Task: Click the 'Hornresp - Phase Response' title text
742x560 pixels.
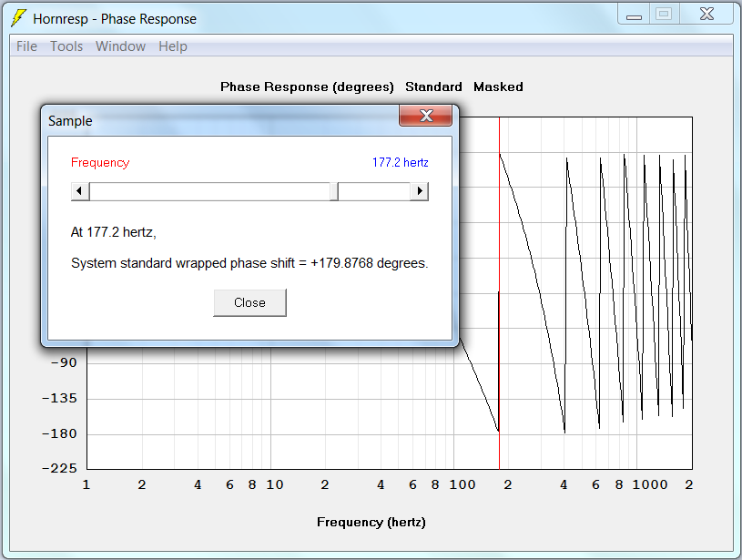Action: 115,19
